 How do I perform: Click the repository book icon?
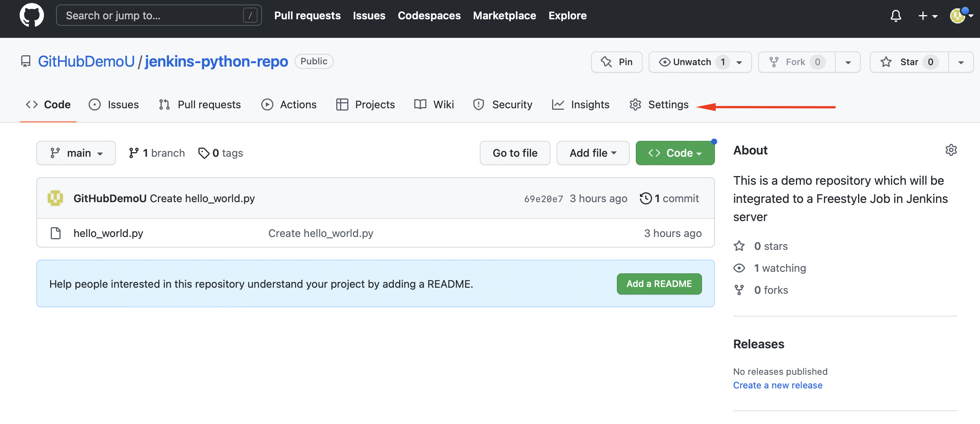pos(25,61)
